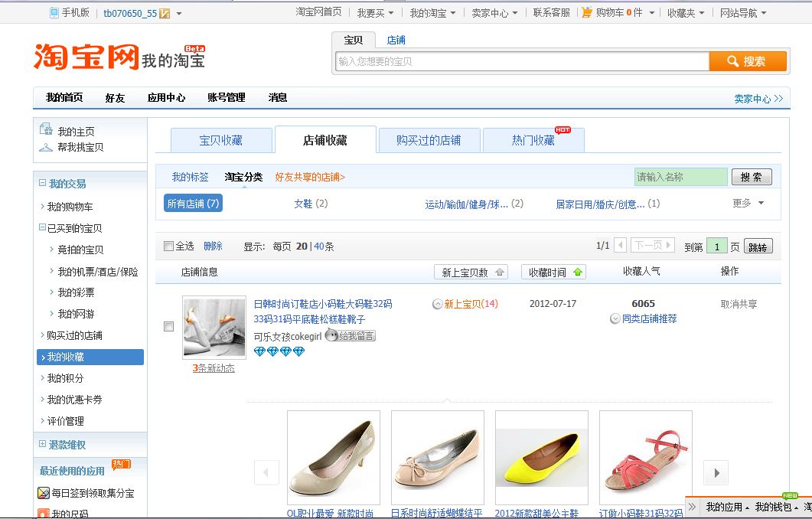Viewport: 812px width, 519px height.
Task: Tick the shop row checkbox
Action: point(168,326)
